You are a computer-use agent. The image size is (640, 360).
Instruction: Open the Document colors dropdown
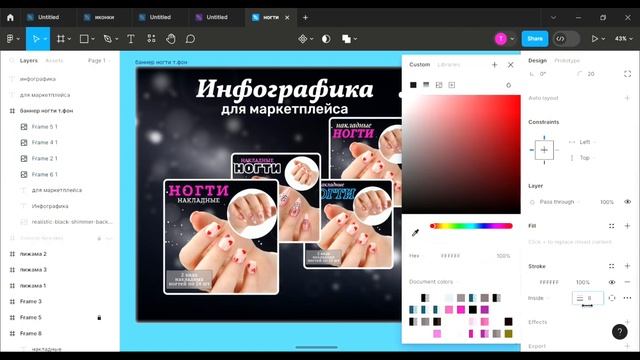coord(433,282)
